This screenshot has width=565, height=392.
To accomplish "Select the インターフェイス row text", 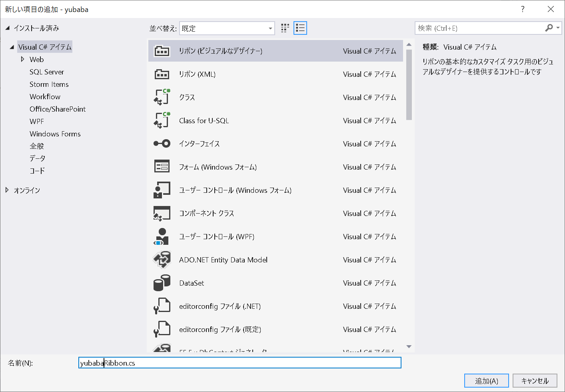I will 200,144.
